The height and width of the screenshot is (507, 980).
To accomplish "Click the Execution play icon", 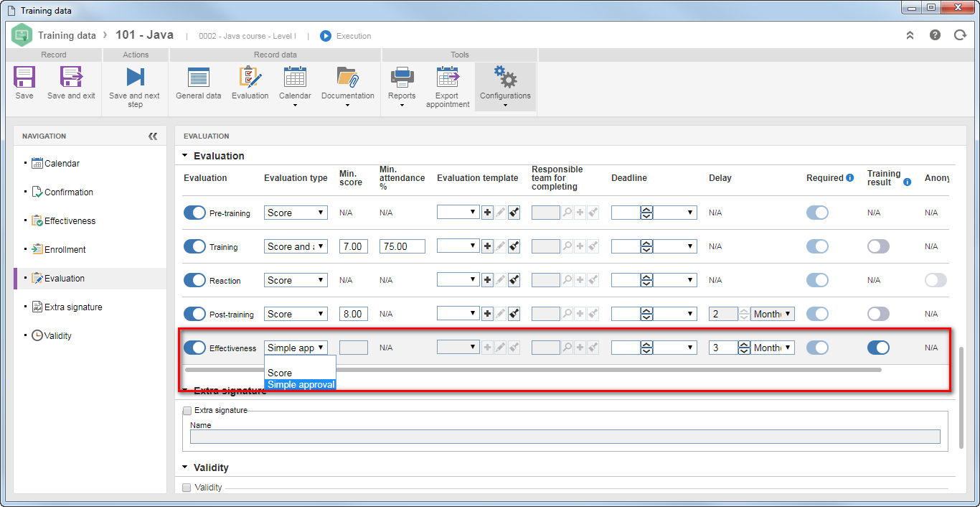I will pos(326,35).
